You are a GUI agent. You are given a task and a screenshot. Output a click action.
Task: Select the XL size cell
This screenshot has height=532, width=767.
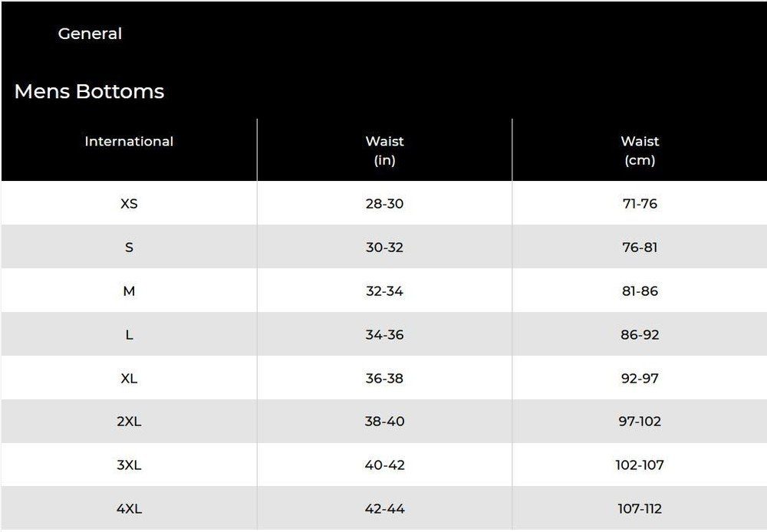pyautogui.click(x=129, y=379)
